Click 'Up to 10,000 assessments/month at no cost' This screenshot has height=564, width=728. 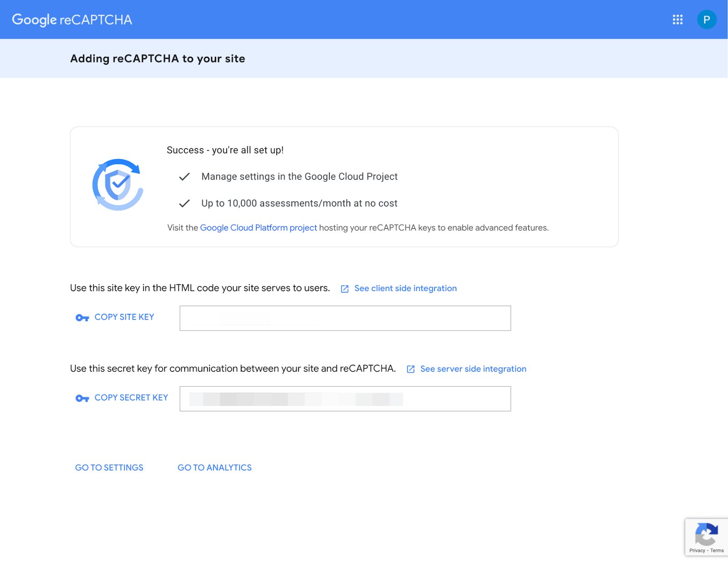[299, 203]
